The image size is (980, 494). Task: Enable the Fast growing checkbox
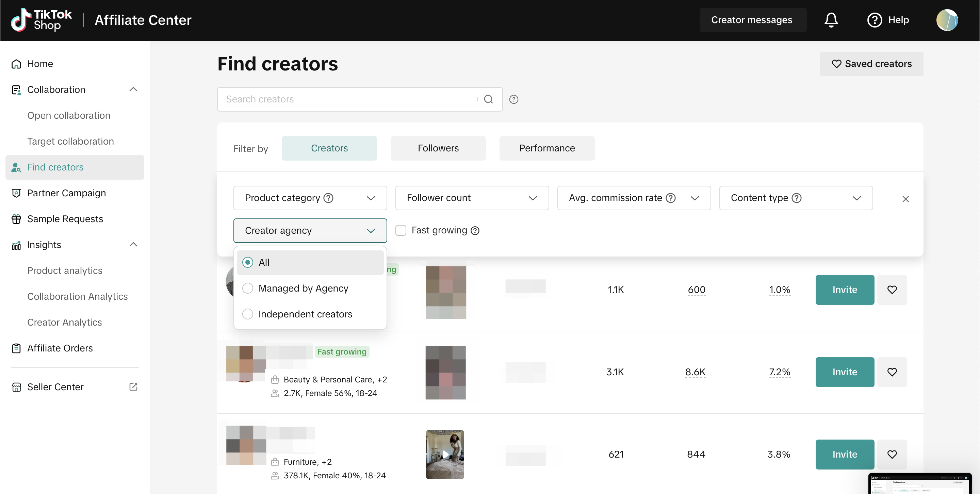pyautogui.click(x=401, y=230)
